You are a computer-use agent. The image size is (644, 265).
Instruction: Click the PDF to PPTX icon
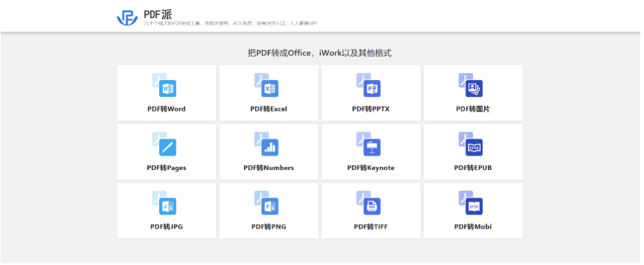click(x=369, y=85)
